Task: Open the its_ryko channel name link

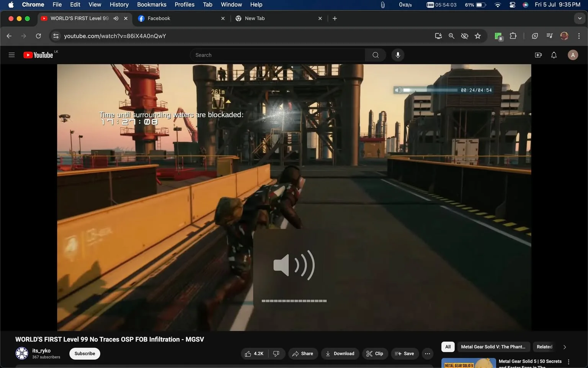Action: click(41, 350)
